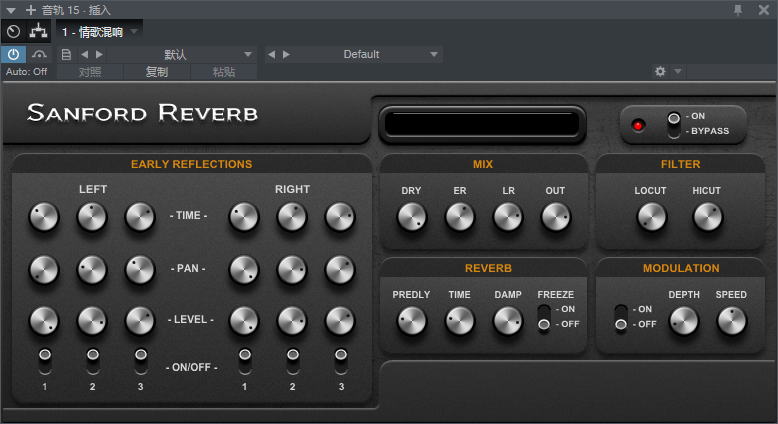Click the modulation DEPTH knob
This screenshot has height=424, width=778.
(x=684, y=321)
